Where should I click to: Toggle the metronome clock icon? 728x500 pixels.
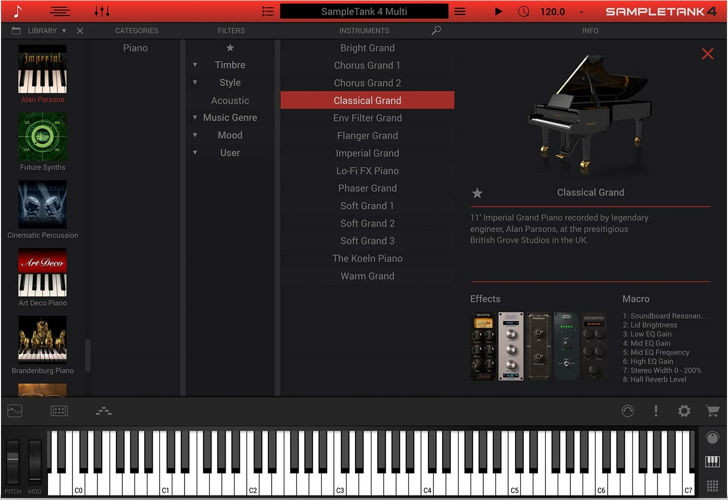[524, 11]
